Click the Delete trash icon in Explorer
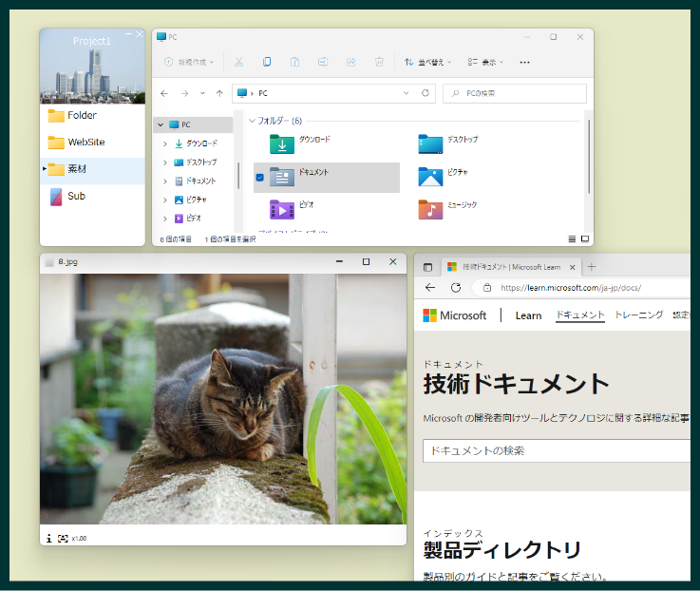The image size is (700, 591). point(379,62)
